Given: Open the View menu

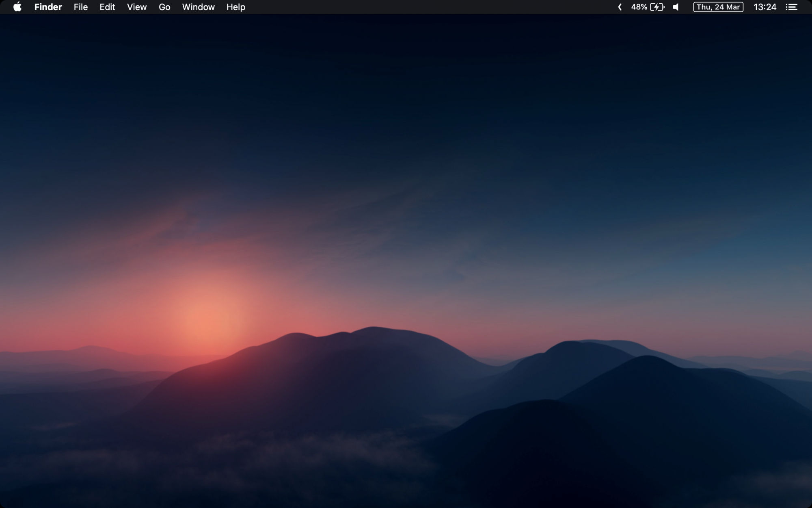Looking at the screenshot, I should pyautogui.click(x=137, y=7).
